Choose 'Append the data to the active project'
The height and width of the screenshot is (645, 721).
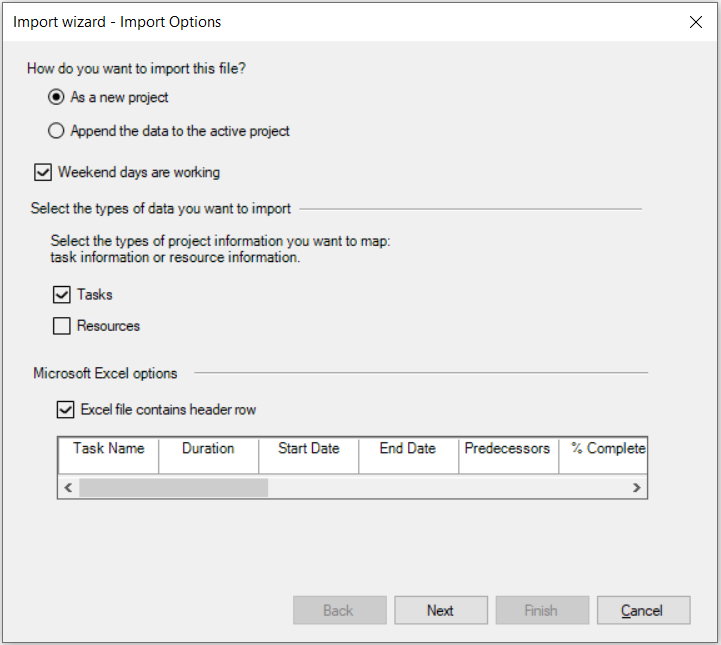56,131
